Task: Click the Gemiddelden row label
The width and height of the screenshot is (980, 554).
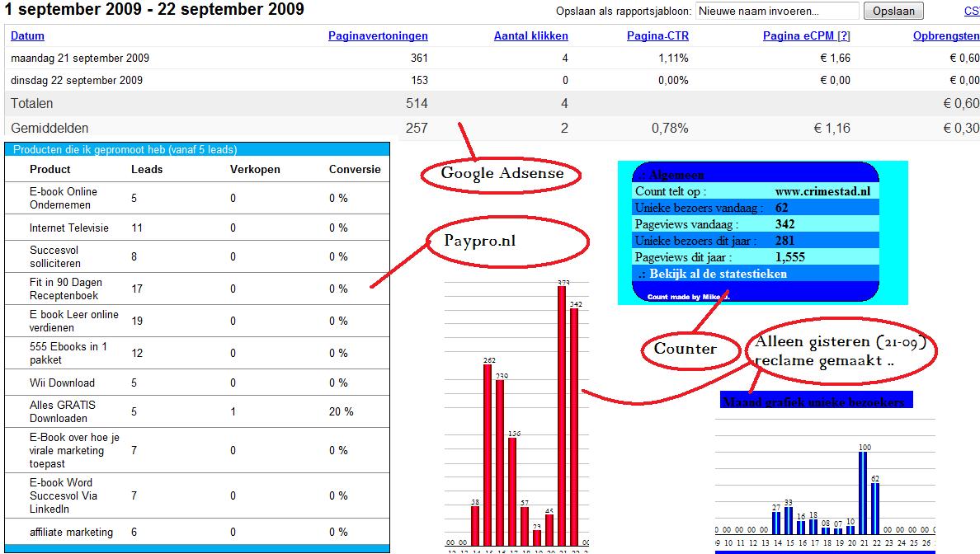Action: coord(49,128)
